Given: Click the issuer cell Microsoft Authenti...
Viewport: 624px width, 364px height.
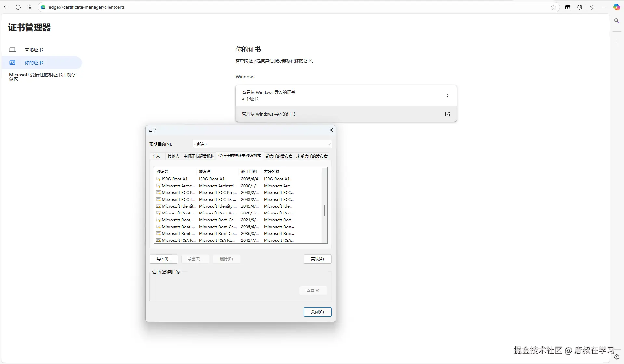Looking at the screenshot, I should (x=218, y=186).
